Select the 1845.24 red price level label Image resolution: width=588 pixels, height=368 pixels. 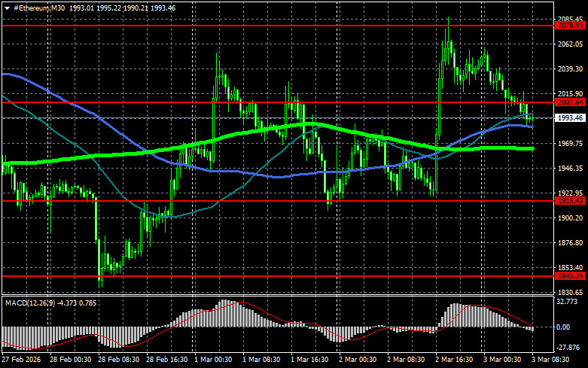click(x=570, y=276)
